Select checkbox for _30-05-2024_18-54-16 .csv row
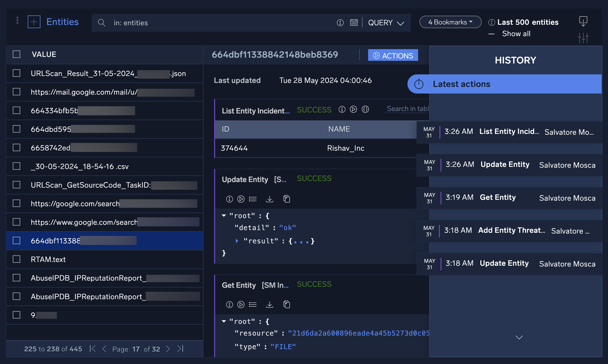The height and width of the screenshot is (364, 608). [x=16, y=166]
